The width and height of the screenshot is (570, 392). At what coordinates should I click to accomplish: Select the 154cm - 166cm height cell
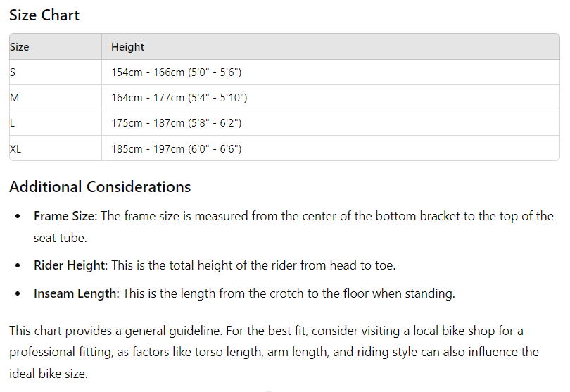click(x=176, y=72)
